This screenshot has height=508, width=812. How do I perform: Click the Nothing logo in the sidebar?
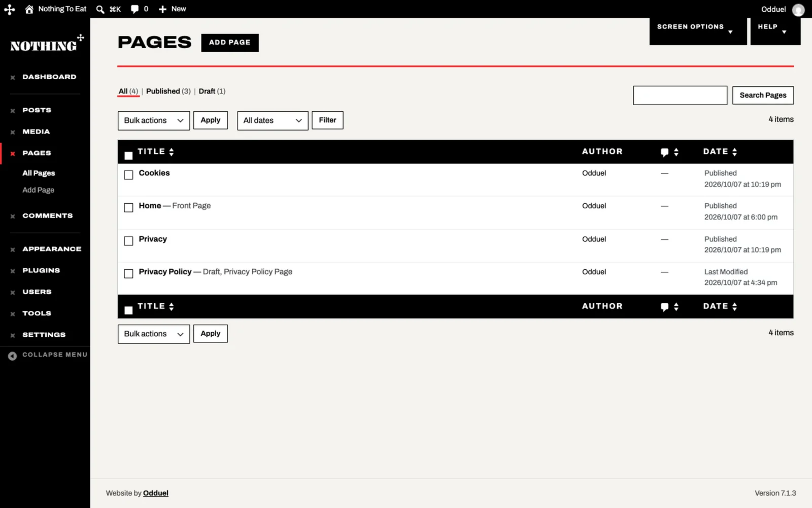pos(47,44)
